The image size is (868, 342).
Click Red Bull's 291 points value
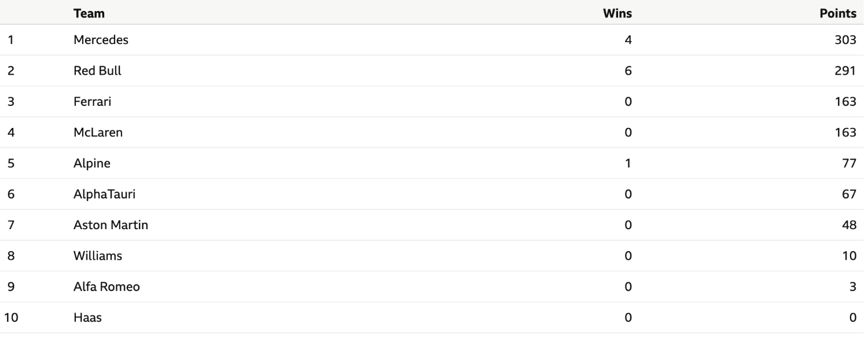coord(846,71)
